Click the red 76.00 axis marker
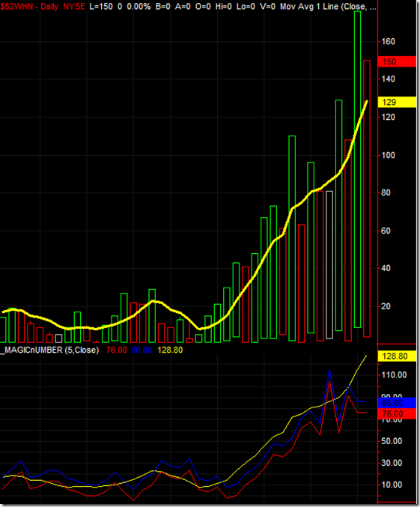The width and height of the screenshot is (420, 507). click(x=397, y=413)
